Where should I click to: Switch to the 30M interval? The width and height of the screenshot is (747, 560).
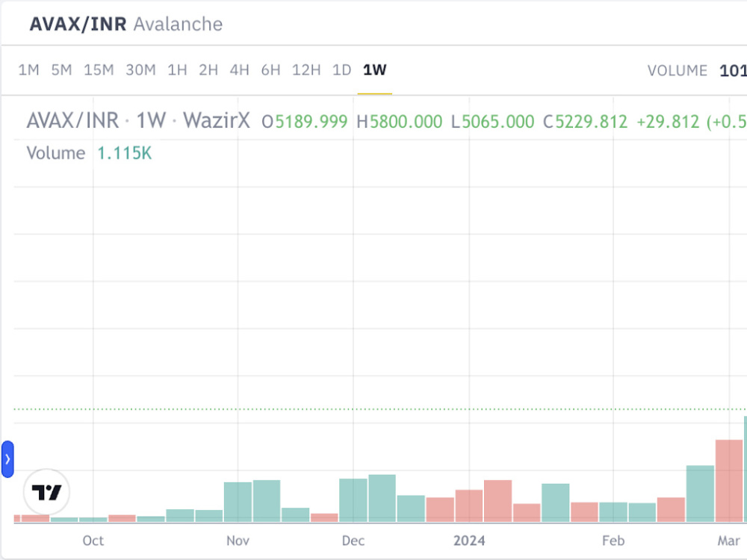click(x=140, y=70)
